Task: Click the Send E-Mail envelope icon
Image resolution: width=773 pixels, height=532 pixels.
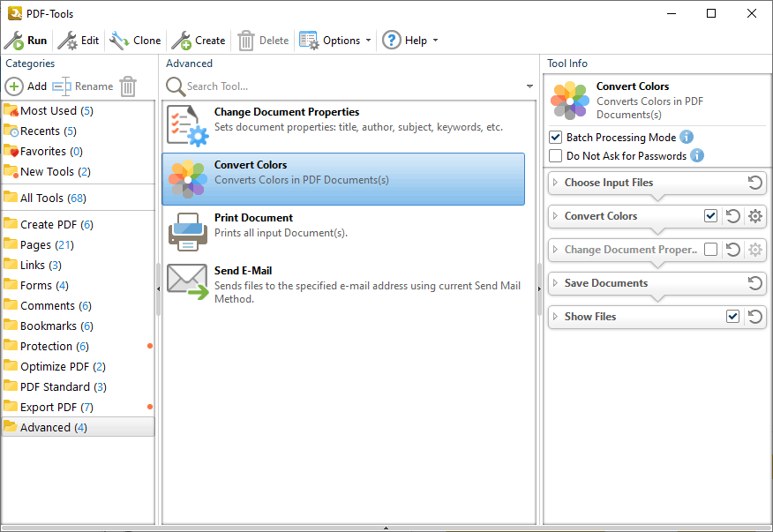Action: pyautogui.click(x=187, y=282)
